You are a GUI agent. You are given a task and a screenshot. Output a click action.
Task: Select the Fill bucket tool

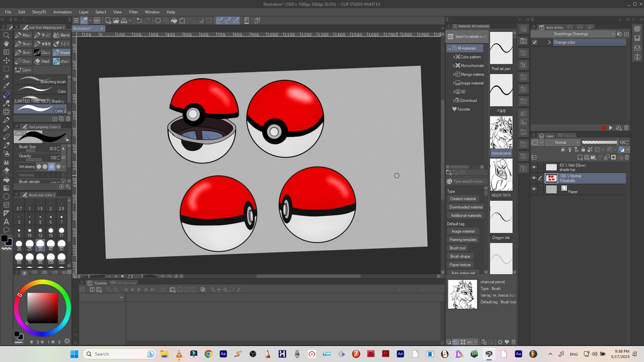7,179
